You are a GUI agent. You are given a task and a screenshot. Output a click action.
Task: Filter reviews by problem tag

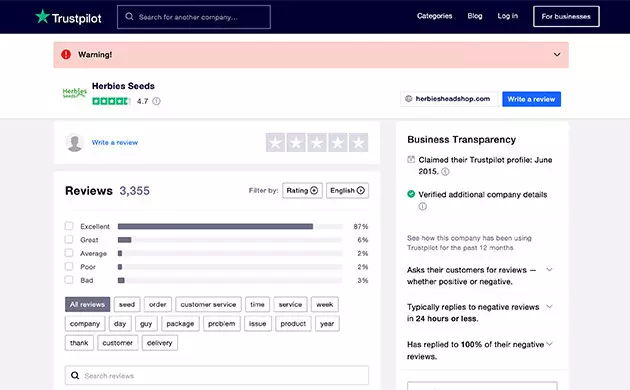tap(222, 324)
